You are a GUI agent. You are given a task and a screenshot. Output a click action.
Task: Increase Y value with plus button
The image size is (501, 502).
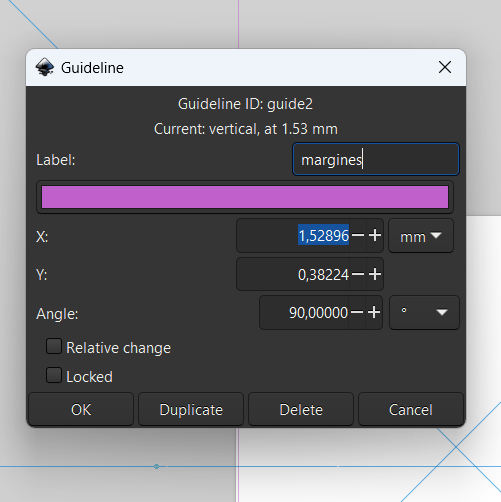coord(375,274)
